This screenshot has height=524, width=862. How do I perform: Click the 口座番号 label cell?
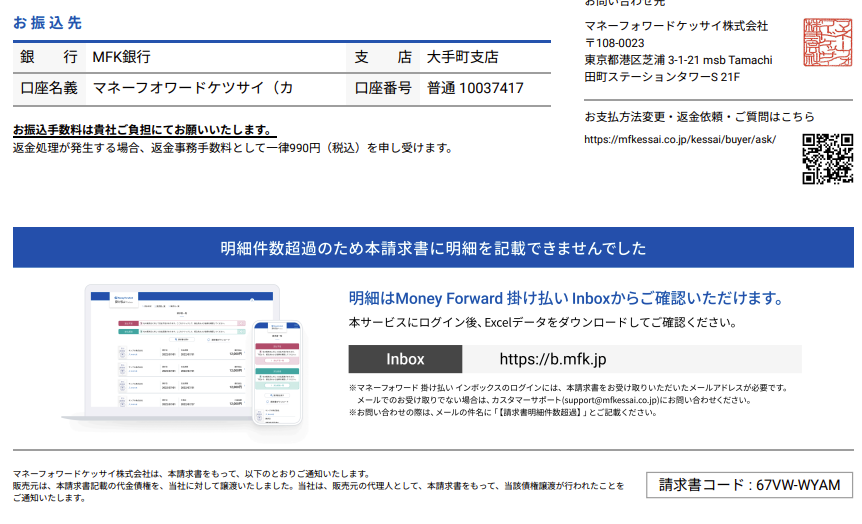(x=383, y=88)
